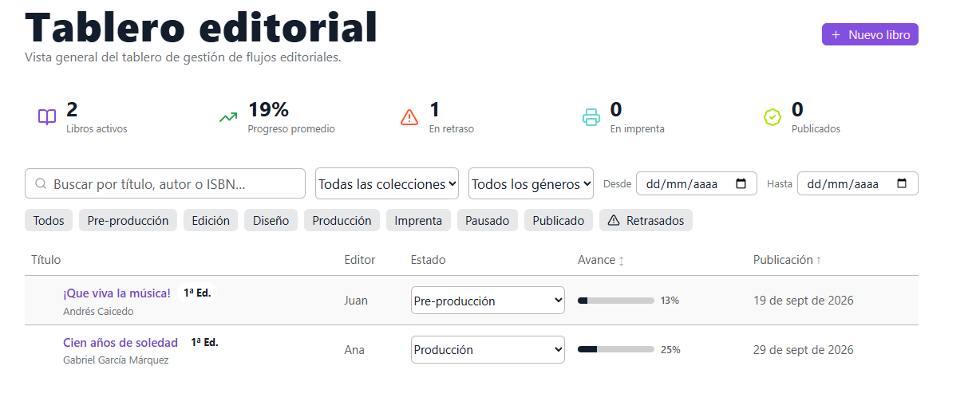Filter by Producción chip
The image size is (980, 413).
342,221
